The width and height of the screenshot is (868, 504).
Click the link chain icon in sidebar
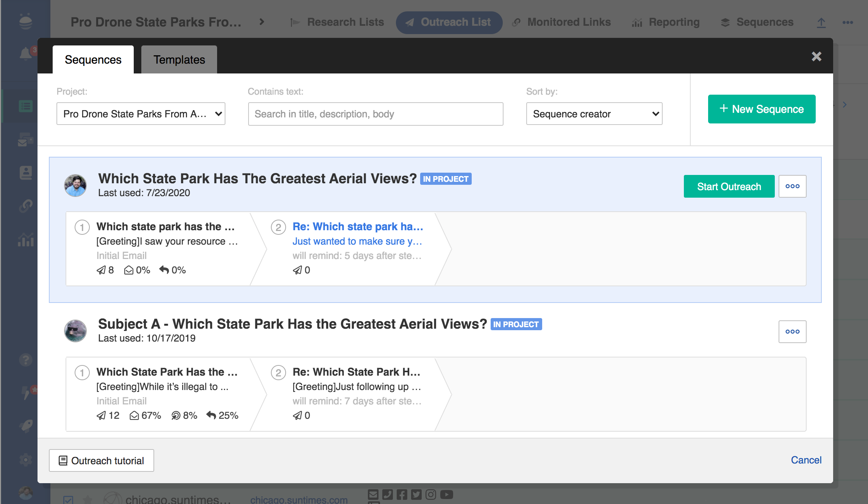pyautogui.click(x=26, y=206)
